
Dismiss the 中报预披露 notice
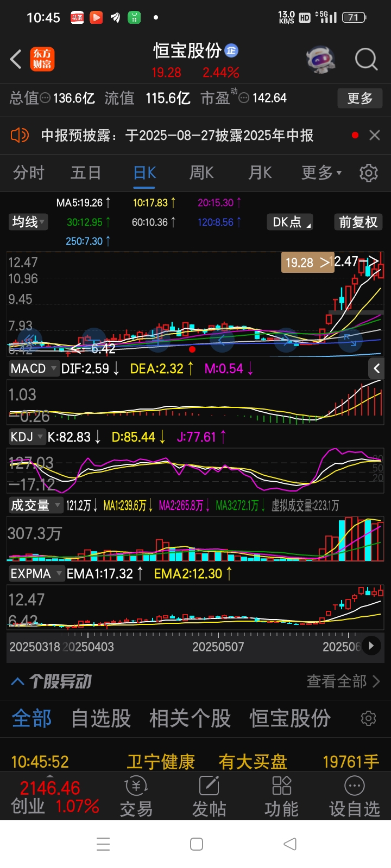[375, 135]
